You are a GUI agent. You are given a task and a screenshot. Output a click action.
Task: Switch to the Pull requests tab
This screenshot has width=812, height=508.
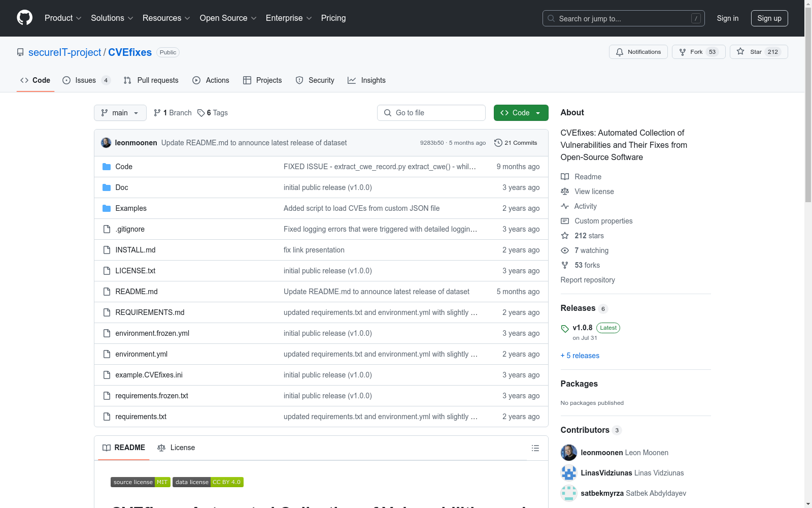click(151, 80)
